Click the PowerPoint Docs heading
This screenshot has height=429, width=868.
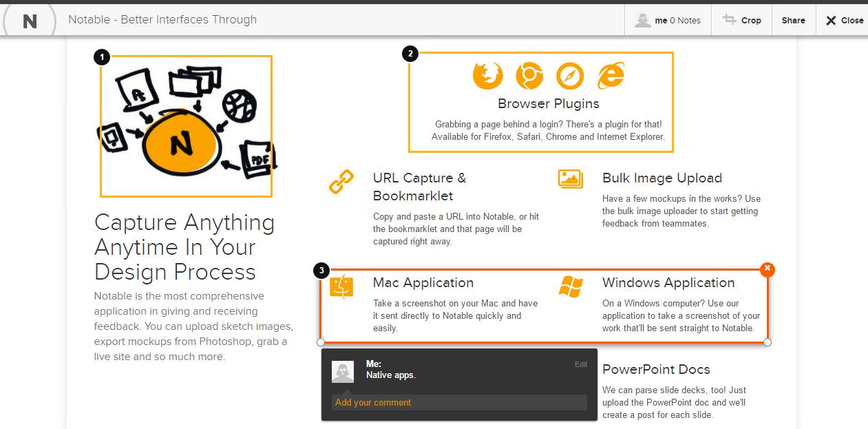[656, 370]
